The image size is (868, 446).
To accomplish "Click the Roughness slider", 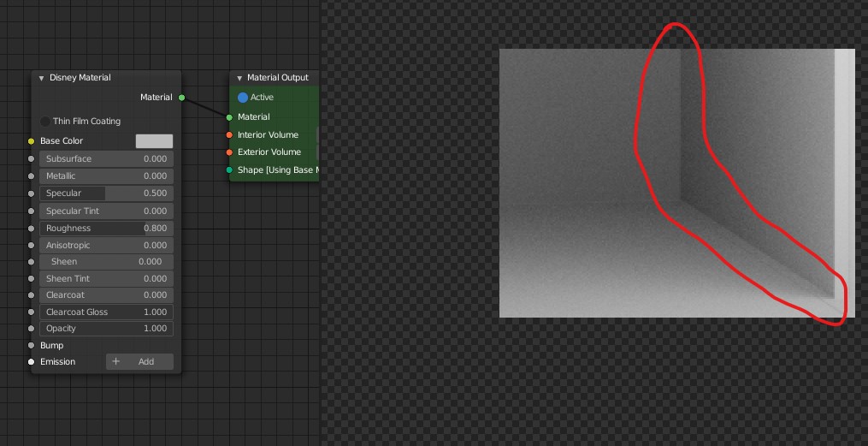I will [106, 229].
